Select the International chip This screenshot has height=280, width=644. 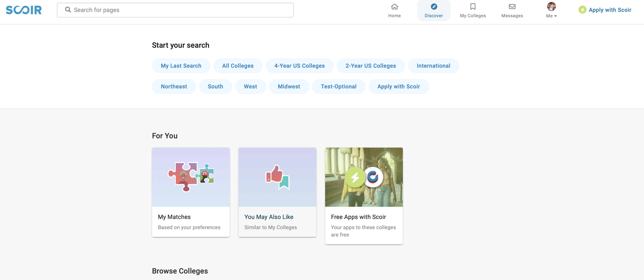click(433, 66)
